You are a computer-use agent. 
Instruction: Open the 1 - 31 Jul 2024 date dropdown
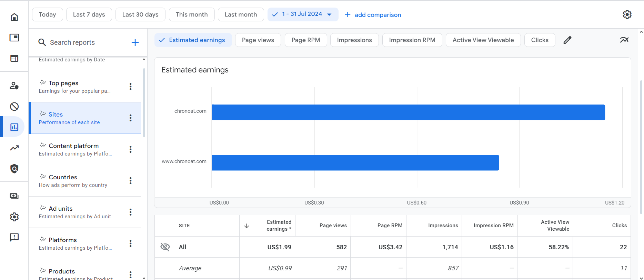[x=303, y=14]
